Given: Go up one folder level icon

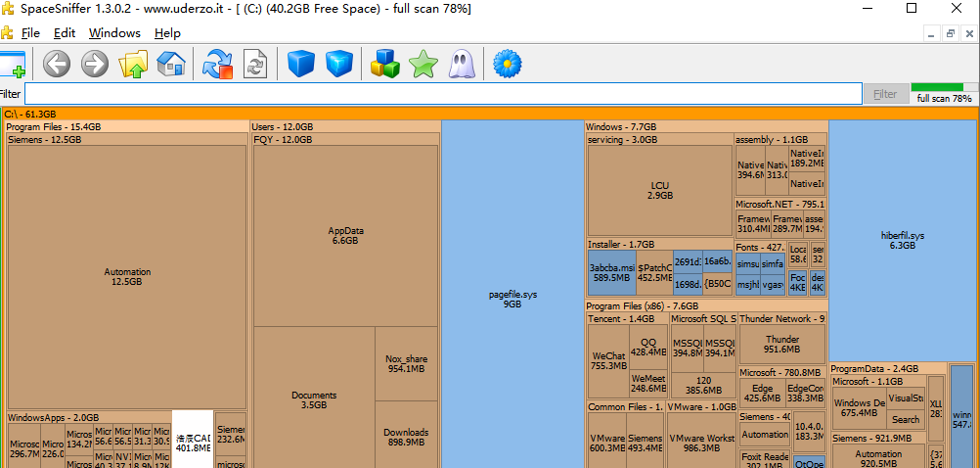Looking at the screenshot, I should (x=133, y=64).
